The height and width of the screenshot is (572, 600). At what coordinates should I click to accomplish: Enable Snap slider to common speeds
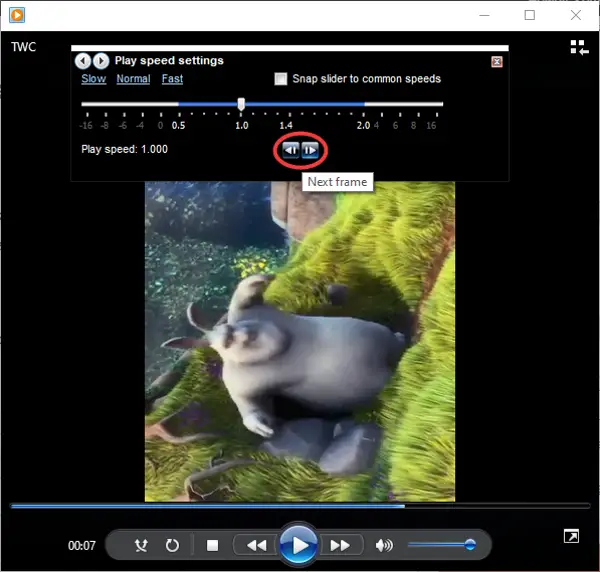click(x=281, y=79)
